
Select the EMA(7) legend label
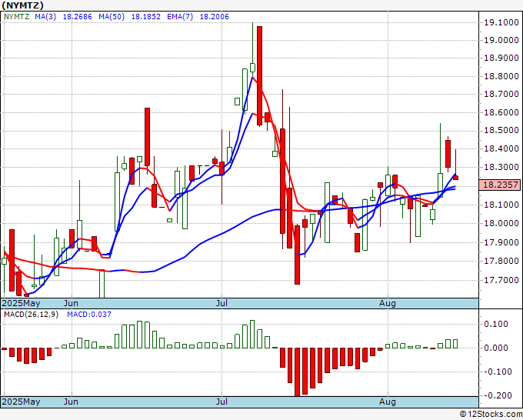pyautogui.click(x=180, y=17)
